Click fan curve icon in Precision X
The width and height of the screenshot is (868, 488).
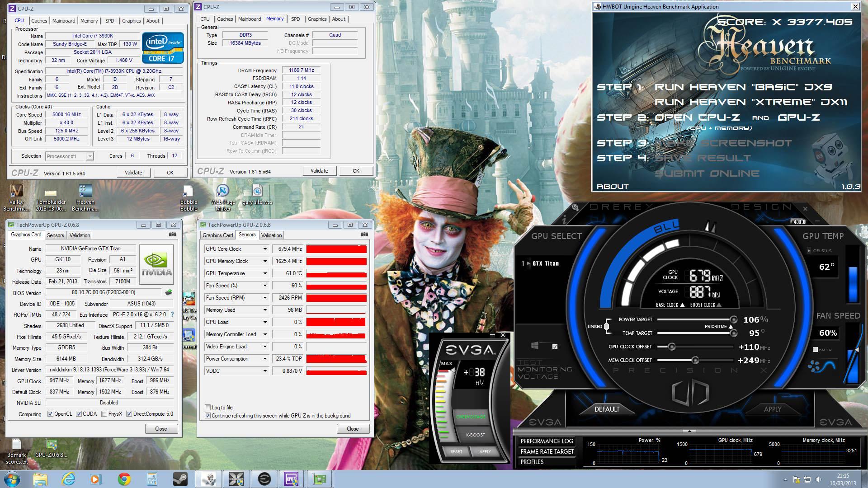tap(821, 366)
